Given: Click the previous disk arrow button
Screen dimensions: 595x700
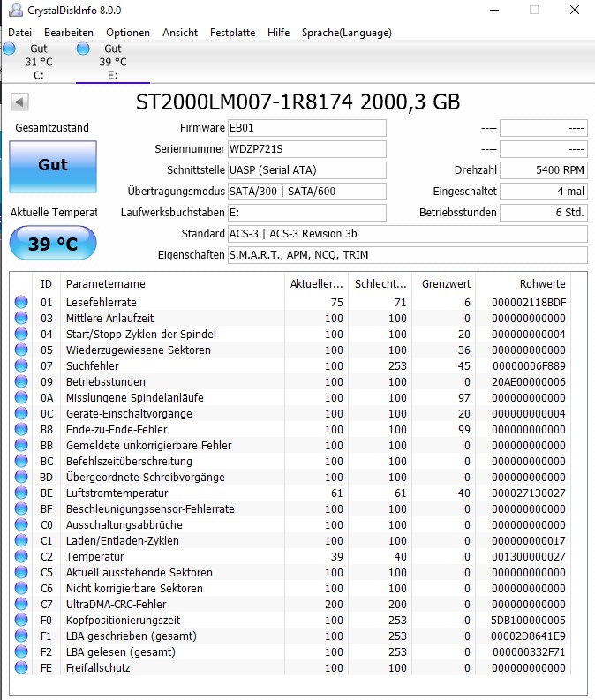Looking at the screenshot, I should pos(19,102).
